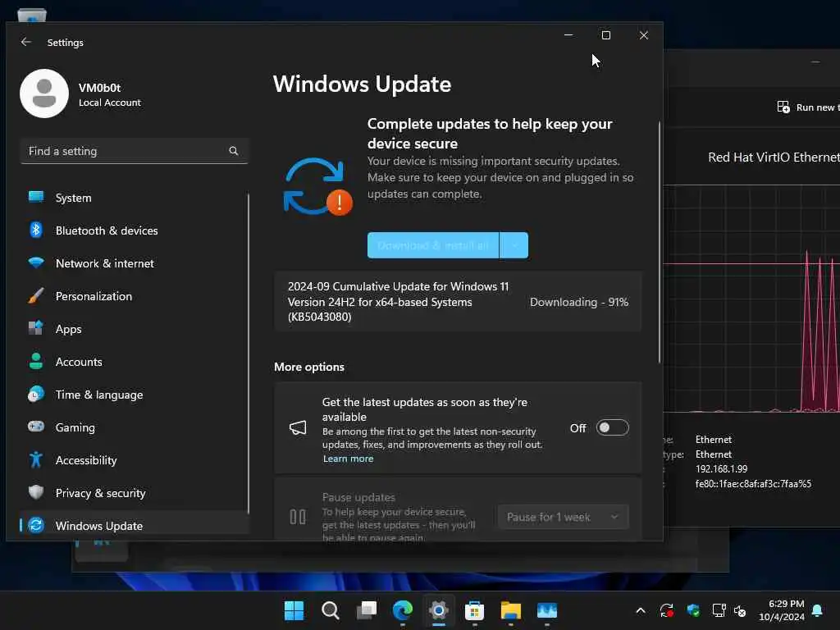This screenshot has height=630, width=840.
Task: Click the Accounts person icon
Action: (36, 361)
